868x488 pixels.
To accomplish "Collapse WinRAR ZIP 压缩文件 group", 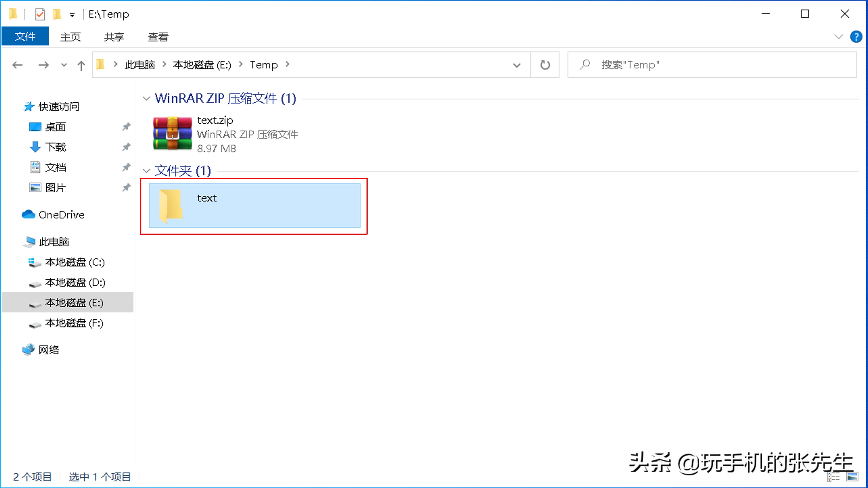I will pos(148,98).
